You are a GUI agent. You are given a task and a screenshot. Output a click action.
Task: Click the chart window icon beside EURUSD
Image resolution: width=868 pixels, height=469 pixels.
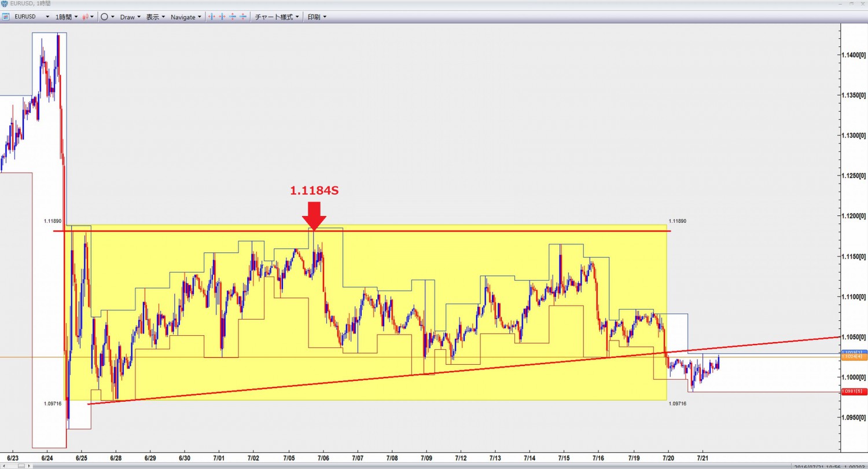pyautogui.click(x=5, y=17)
